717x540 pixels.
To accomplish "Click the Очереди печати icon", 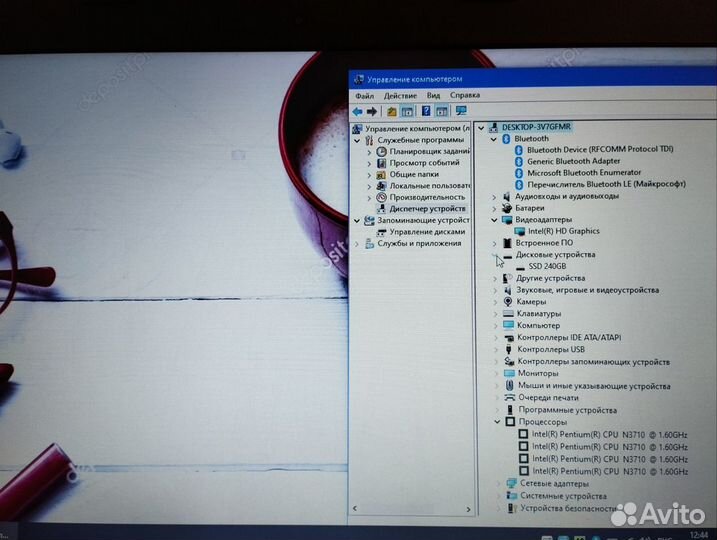I will [510, 398].
